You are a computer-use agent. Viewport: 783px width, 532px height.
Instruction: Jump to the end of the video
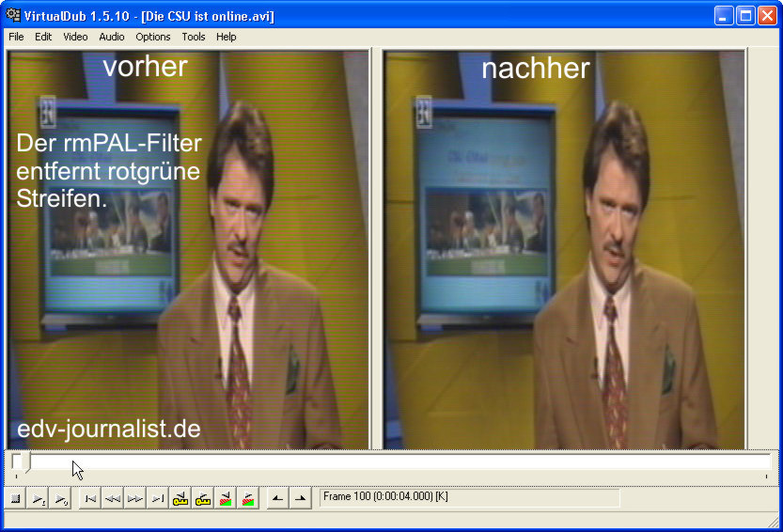pos(158,498)
